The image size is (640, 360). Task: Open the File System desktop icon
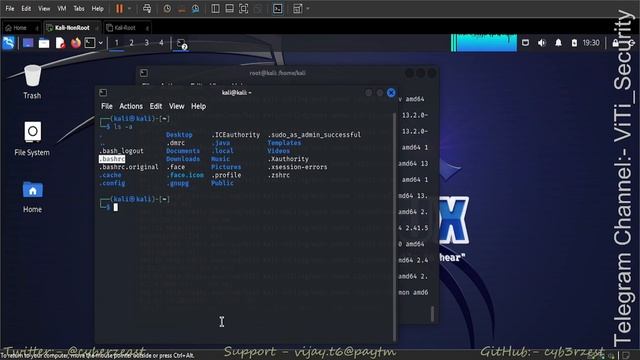(32, 139)
